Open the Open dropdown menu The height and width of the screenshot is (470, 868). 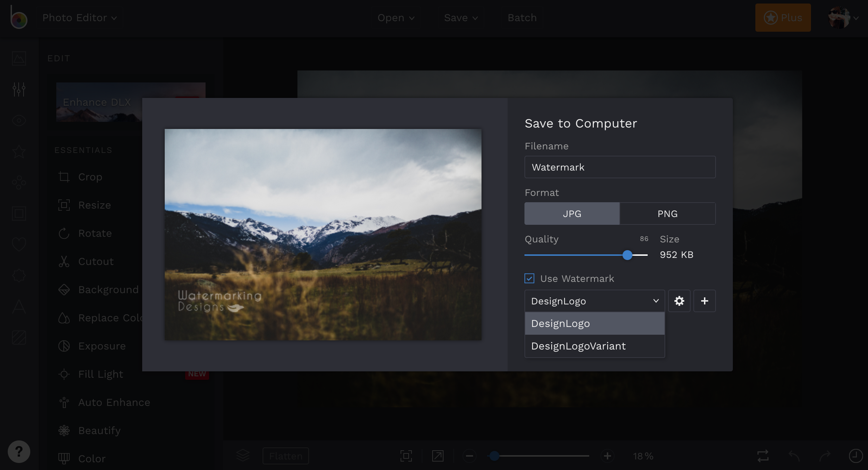tap(396, 18)
